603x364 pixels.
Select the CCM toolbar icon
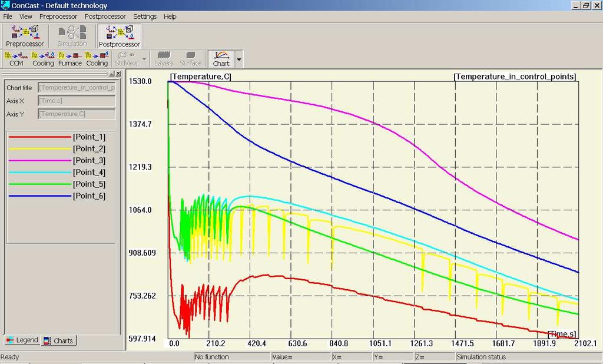(16, 59)
